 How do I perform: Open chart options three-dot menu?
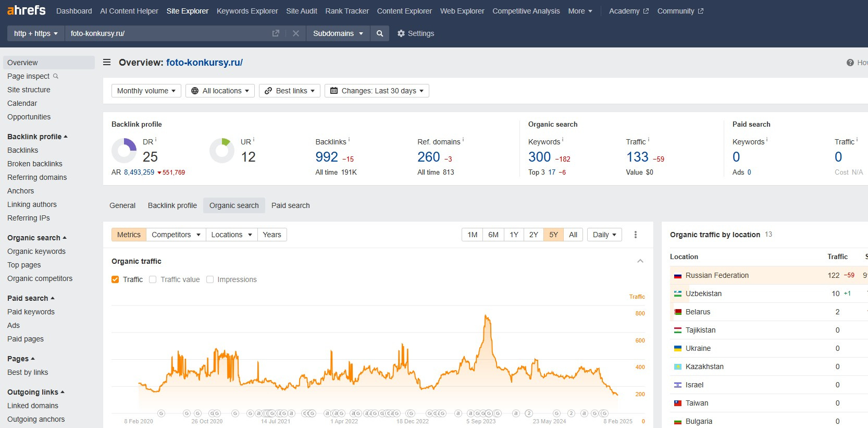click(x=636, y=235)
